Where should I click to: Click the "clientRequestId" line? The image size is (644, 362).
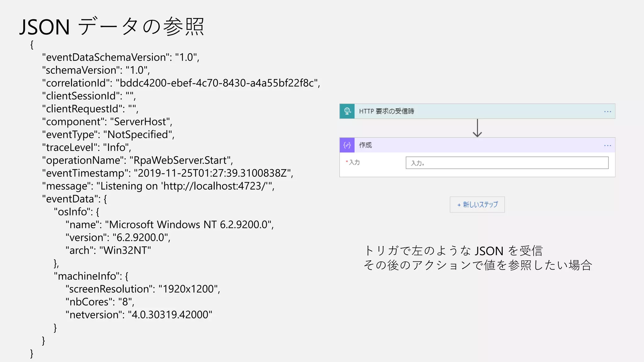coord(90,109)
